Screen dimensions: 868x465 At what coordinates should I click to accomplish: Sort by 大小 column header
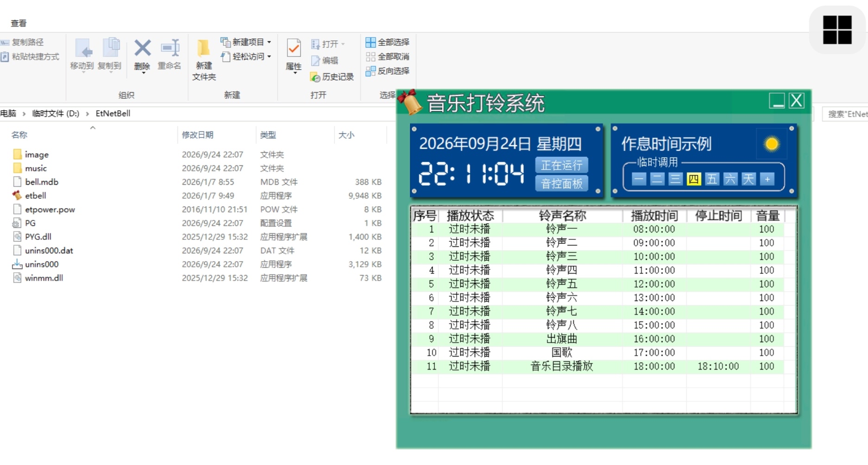(346, 135)
